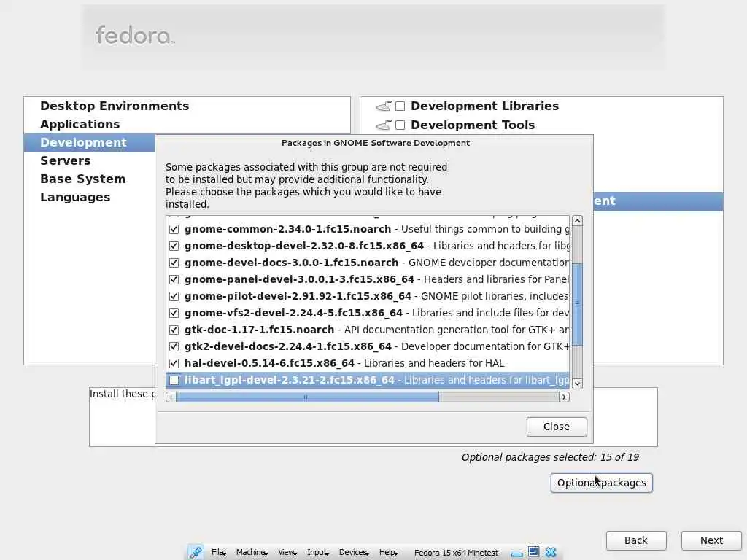Uncheck hal-devel package checkbox
This screenshot has width=747, height=560.
pyautogui.click(x=174, y=363)
